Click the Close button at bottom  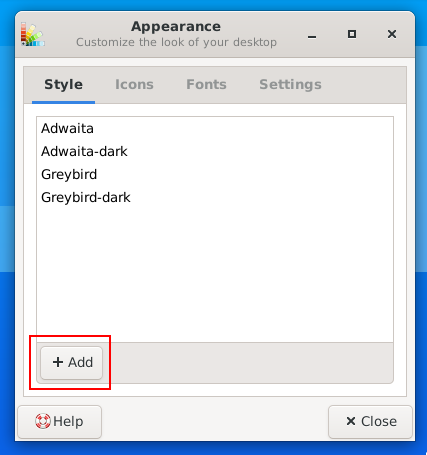coord(370,421)
